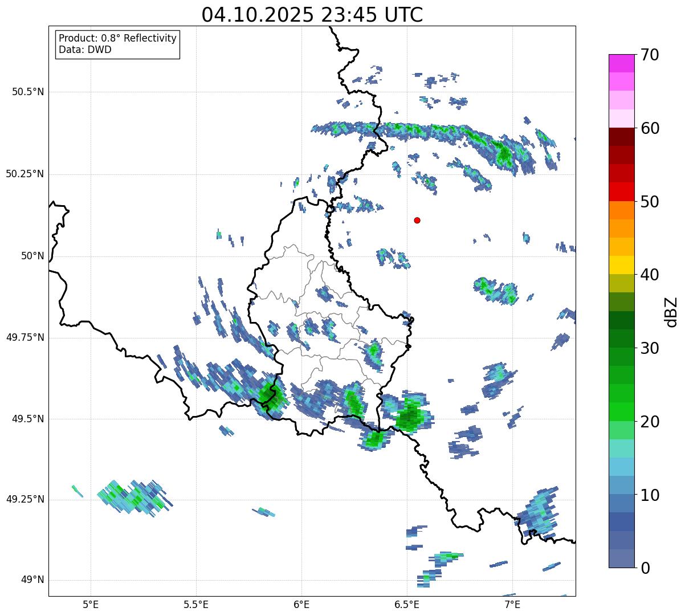This screenshot has height=616, width=685.
Task: Click the 50.5°N latitude label
Action: point(28,92)
